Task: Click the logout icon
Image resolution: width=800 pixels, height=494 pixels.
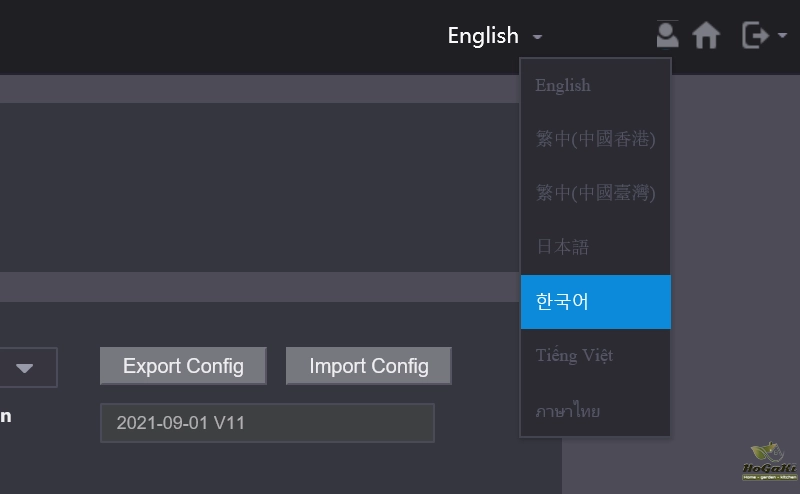Action: [x=755, y=35]
